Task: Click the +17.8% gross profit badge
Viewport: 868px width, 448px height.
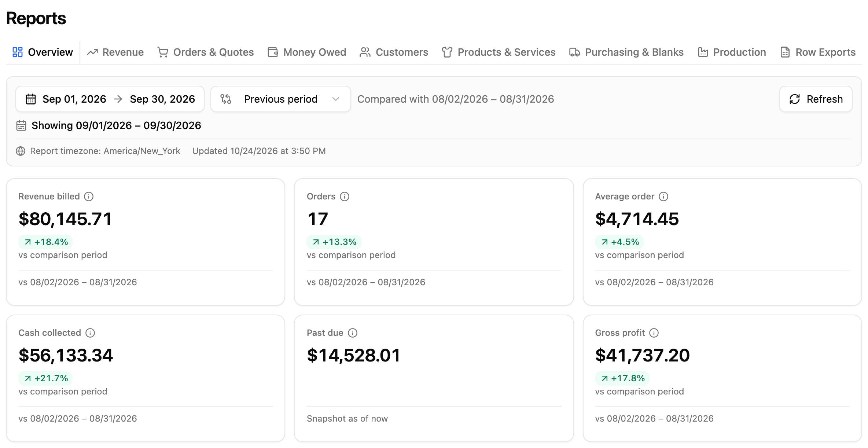Action: click(622, 378)
